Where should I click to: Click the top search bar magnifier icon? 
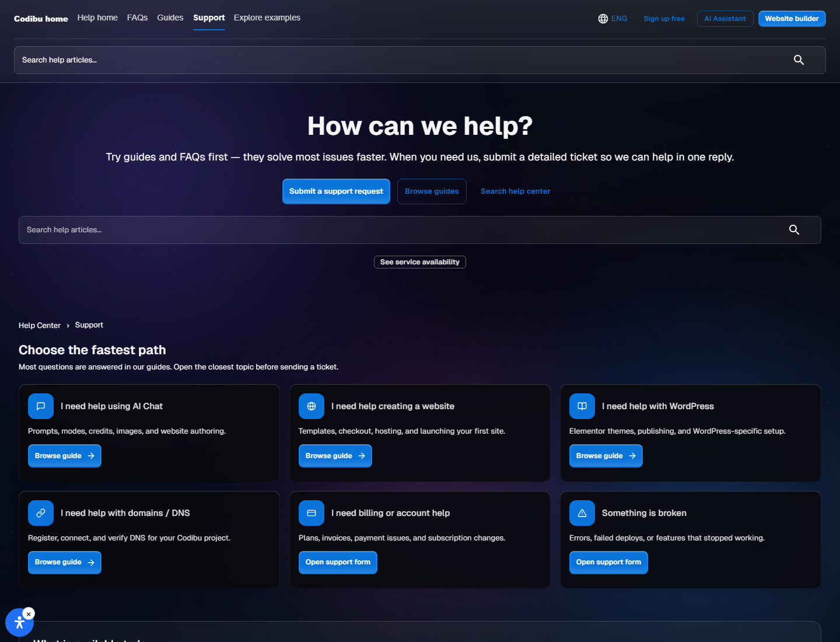pyautogui.click(x=799, y=60)
